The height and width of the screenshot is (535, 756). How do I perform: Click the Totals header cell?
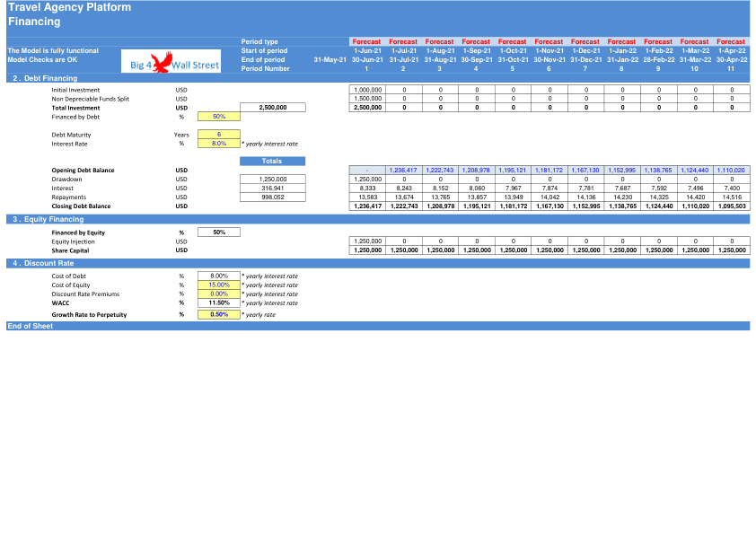click(272, 161)
